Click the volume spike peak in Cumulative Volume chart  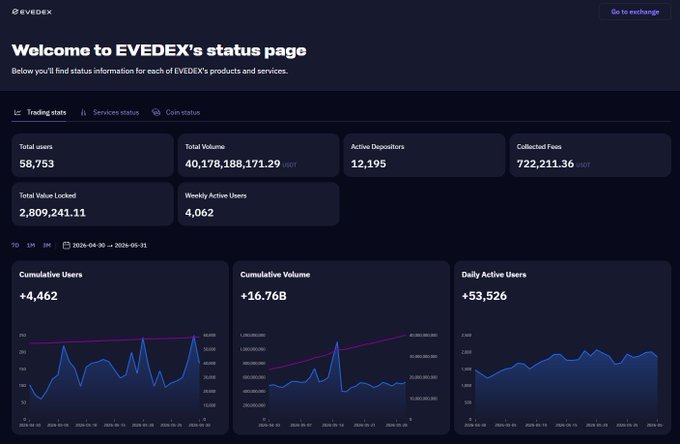337,343
